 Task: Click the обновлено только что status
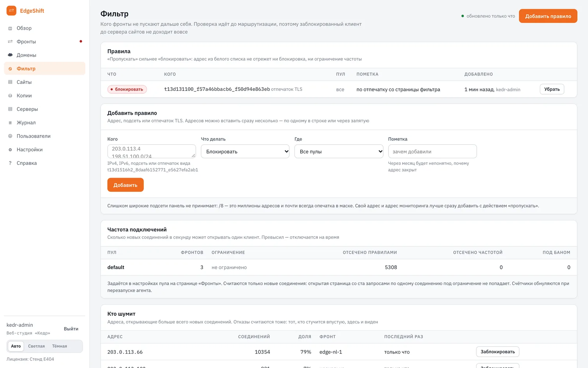tap(488, 16)
